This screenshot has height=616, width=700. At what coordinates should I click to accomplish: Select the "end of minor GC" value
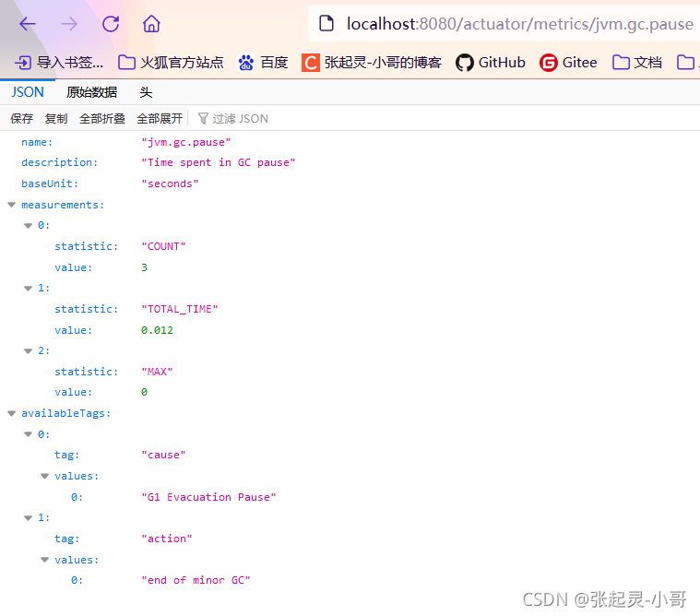196,580
